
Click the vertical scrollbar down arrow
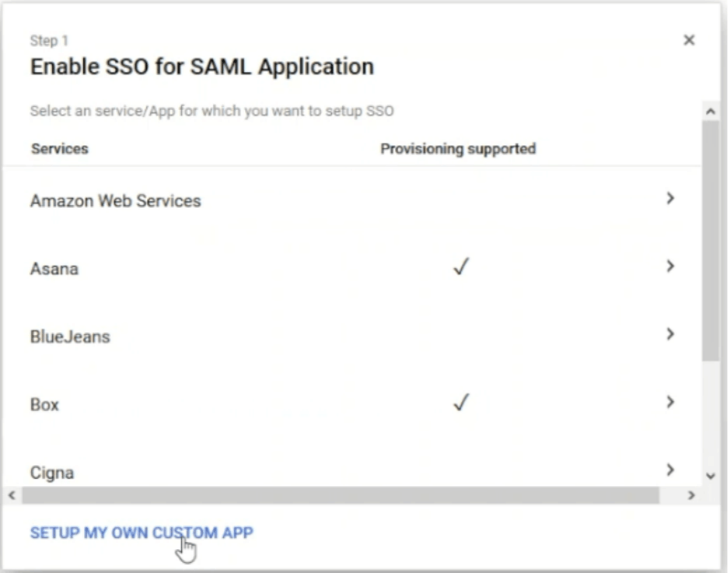coord(711,476)
